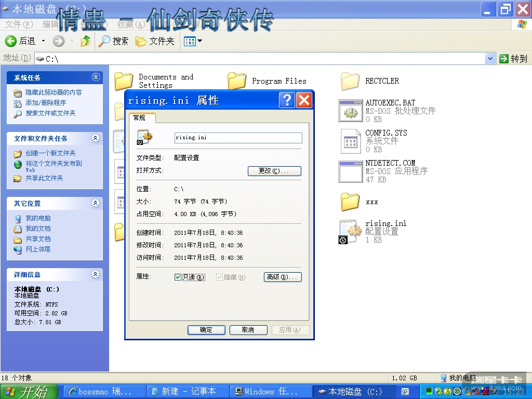
Task: Close the rising.ini 属性 dialog
Action: [304, 100]
